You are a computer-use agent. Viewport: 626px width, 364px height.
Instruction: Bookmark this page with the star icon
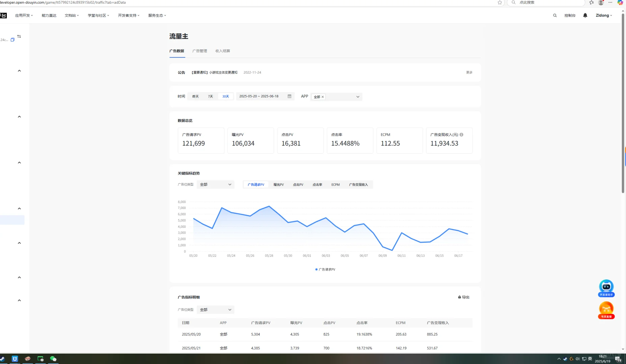(500, 2)
